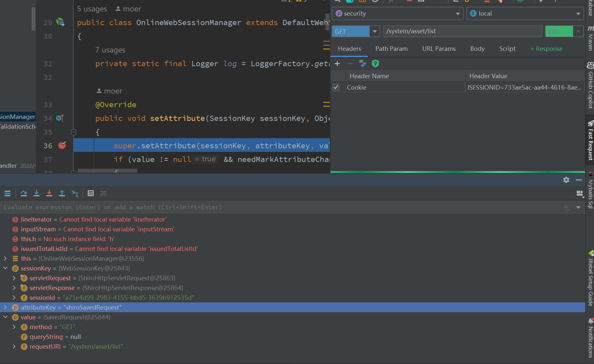Image resolution: width=594 pixels, height=364 pixels.
Task: Open the Response view
Action: pyautogui.click(x=547, y=49)
